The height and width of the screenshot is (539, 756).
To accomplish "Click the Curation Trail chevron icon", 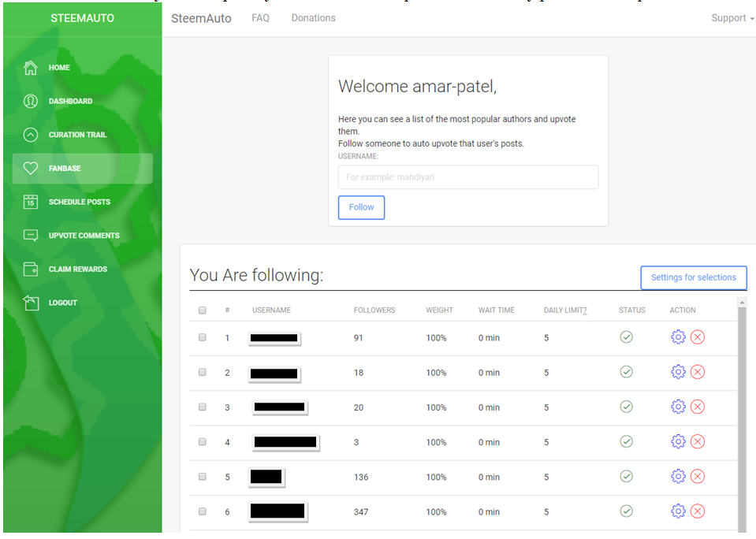I will coord(31,135).
